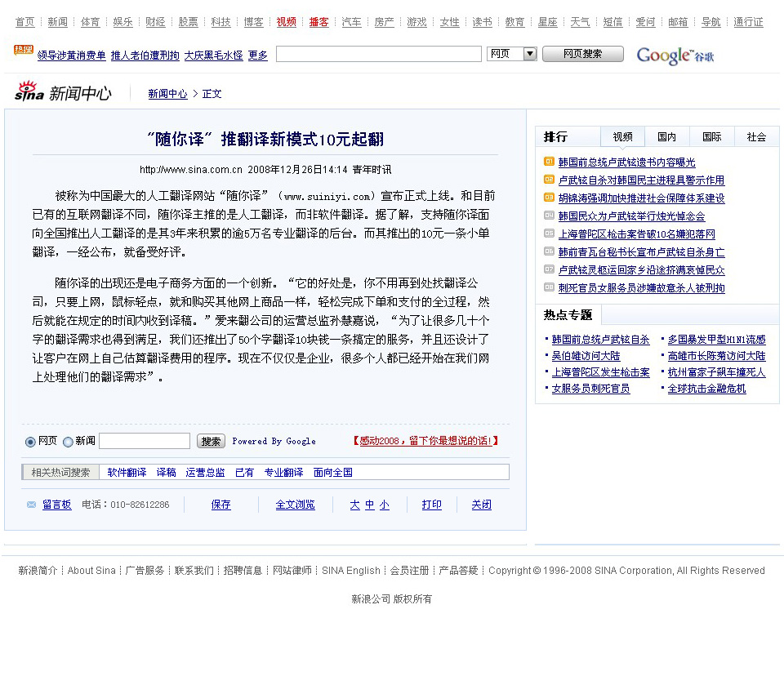Open 通行证 in the top navigation
The image size is (784, 694).
(x=748, y=22)
